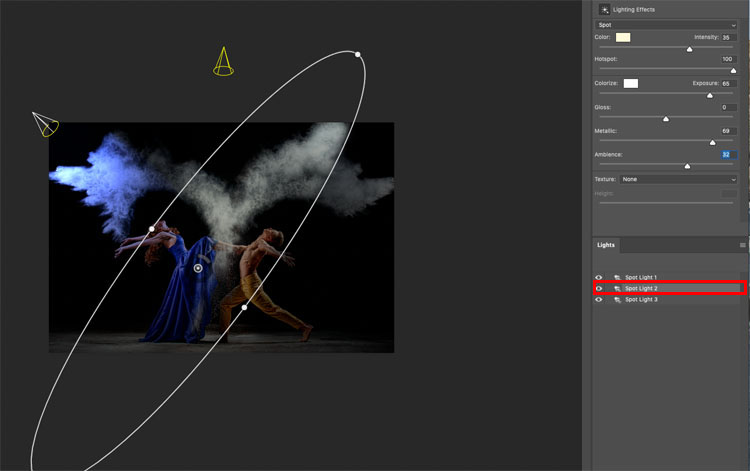Viewport: 750px width, 471px height.
Task: Open the Spot light type dropdown
Action: coord(666,25)
